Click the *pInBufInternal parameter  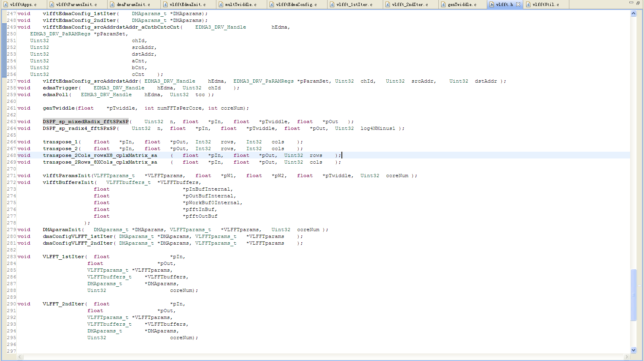[206, 189]
